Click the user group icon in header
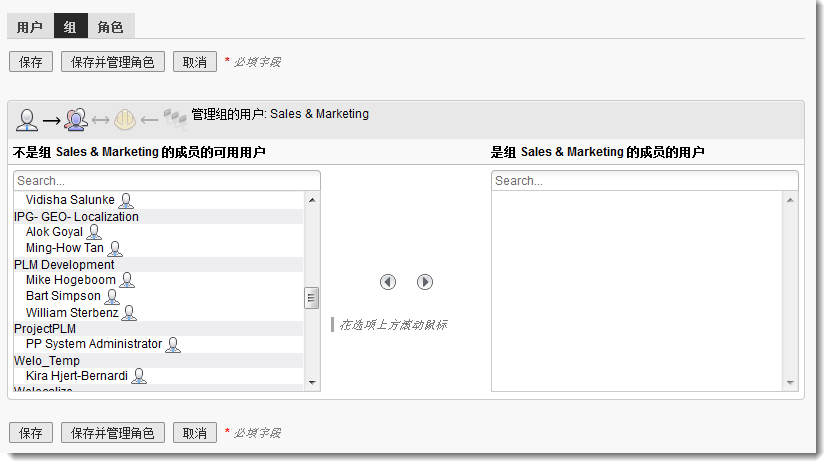This screenshot has height=468, width=831. coord(76,120)
